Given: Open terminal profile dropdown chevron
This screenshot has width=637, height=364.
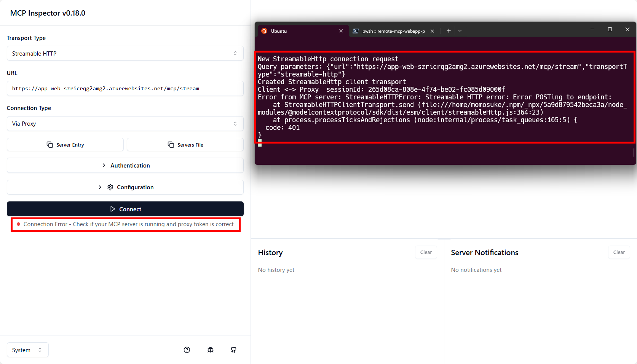Looking at the screenshot, I should [x=460, y=31].
